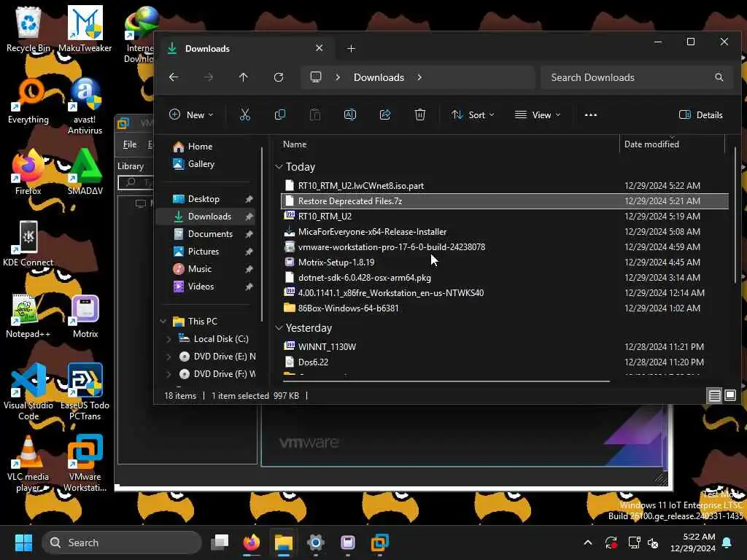Click the taskbar Search box
The height and width of the screenshot is (560, 747).
click(x=122, y=542)
